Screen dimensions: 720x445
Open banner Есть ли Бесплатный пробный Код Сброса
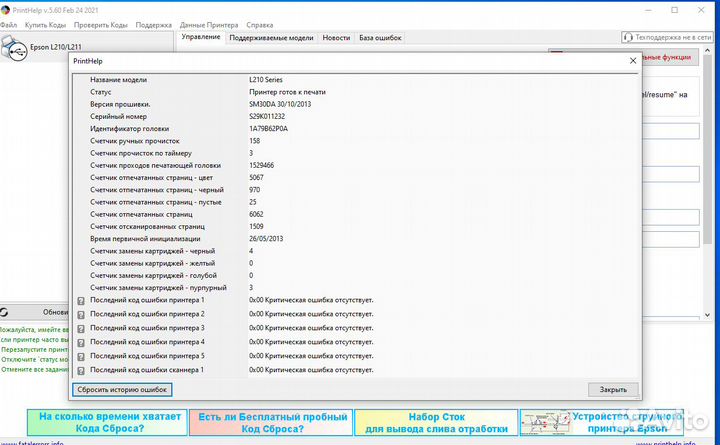(x=271, y=422)
